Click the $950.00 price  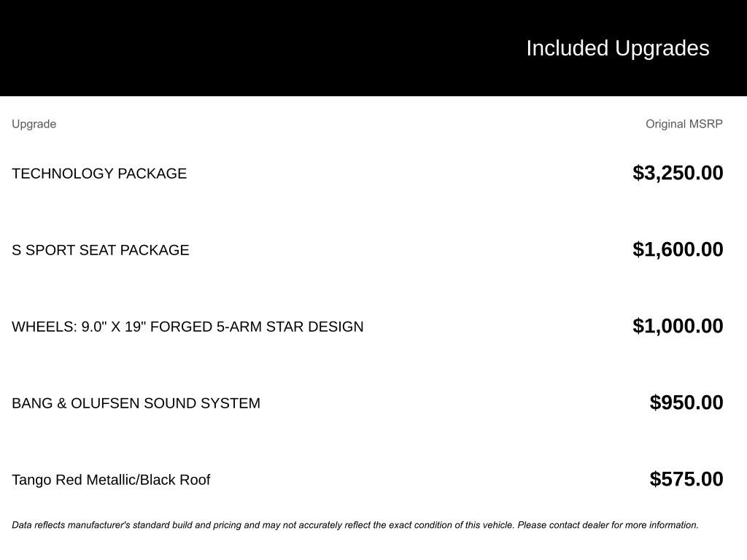[x=686, y=402]
